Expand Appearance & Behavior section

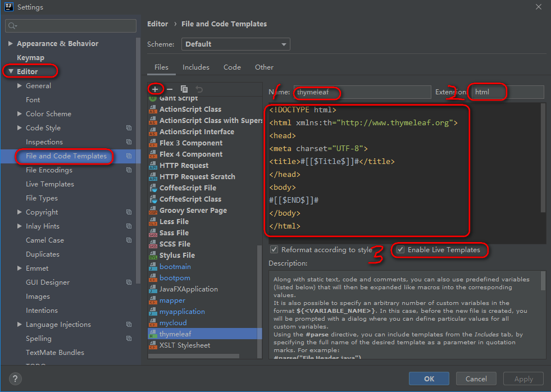click(x=11, y=44)
